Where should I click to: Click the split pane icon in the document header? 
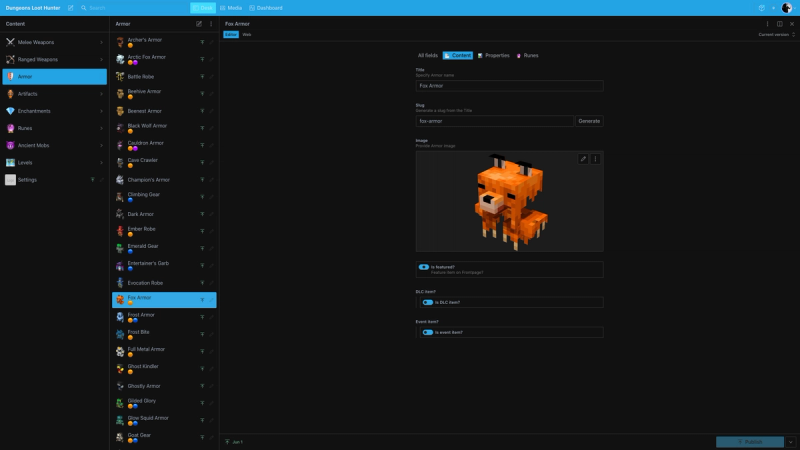(780, 24)
